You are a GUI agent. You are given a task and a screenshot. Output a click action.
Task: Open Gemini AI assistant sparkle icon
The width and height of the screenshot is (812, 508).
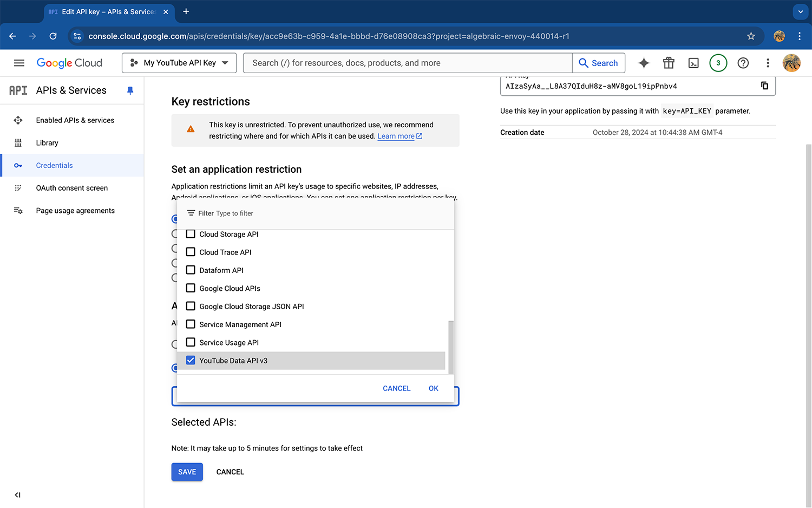[x=644, y=63]
